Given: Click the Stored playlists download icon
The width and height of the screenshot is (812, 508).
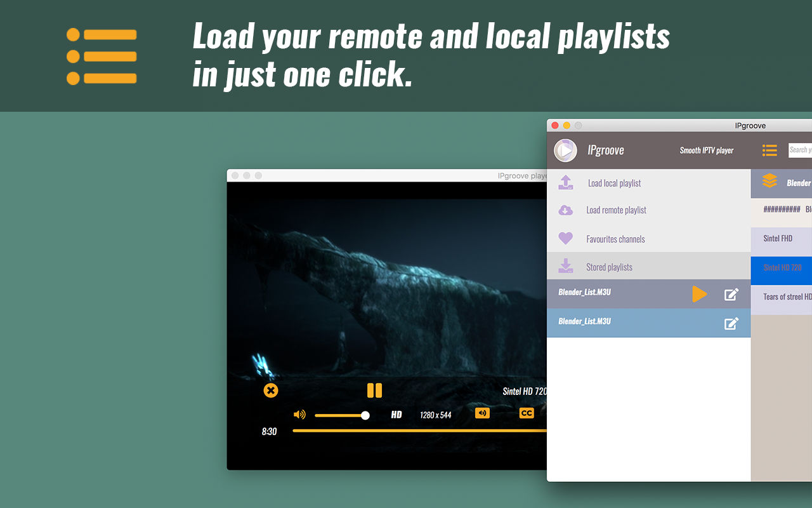Looking at the screenshot, I should [565, 267].
